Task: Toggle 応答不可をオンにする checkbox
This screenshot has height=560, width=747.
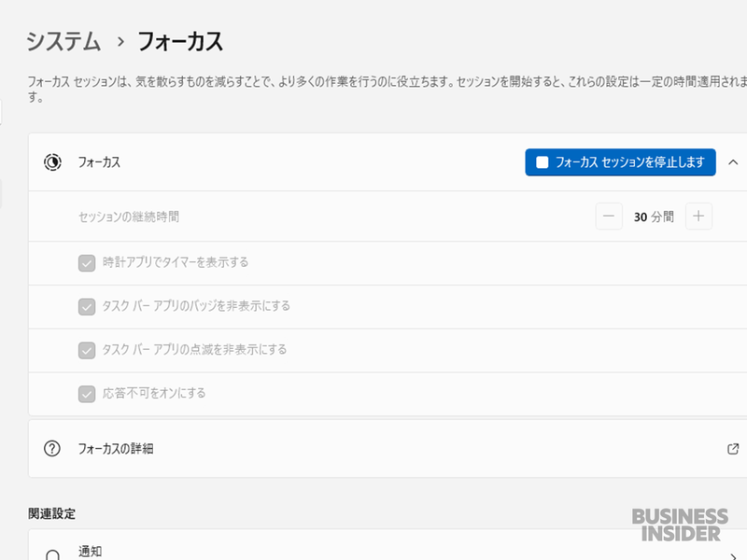Action: tap(87, 394)
